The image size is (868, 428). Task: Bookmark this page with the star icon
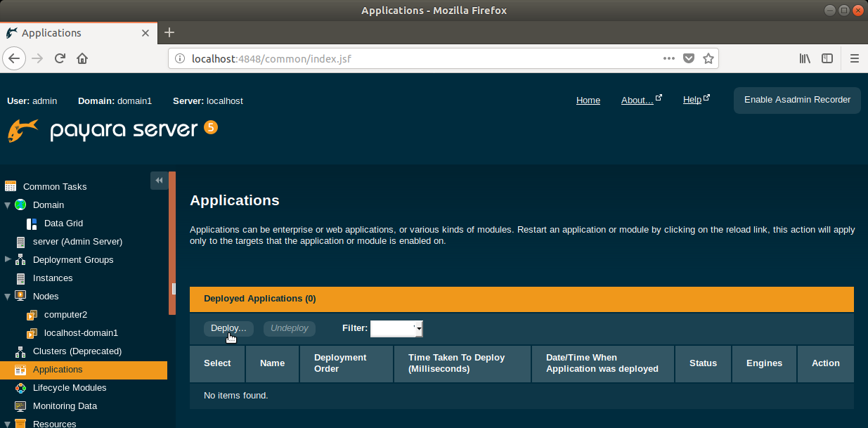click(708, 58)
